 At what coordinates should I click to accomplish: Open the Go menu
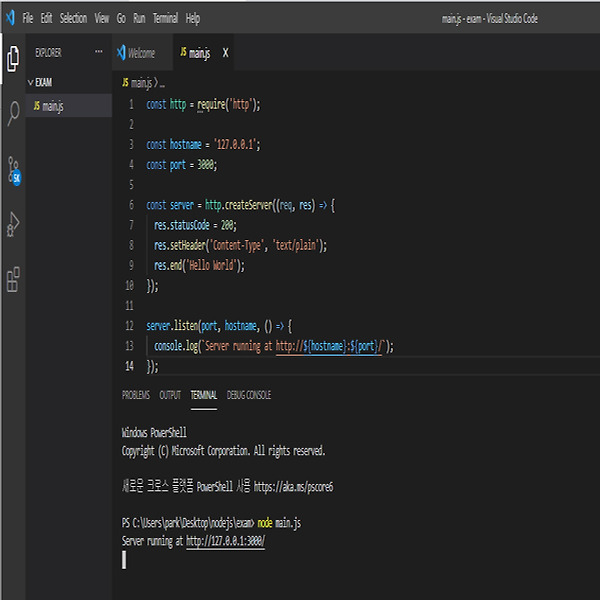click(121, 18)
